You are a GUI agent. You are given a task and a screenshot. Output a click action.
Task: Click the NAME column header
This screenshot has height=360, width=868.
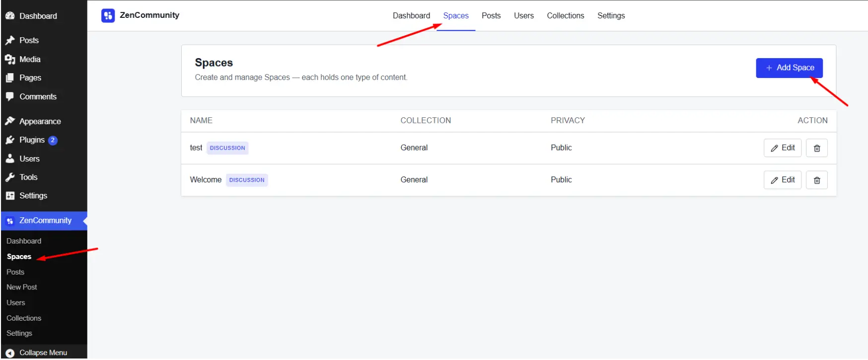pyautogui.click(x=201, y=120)
